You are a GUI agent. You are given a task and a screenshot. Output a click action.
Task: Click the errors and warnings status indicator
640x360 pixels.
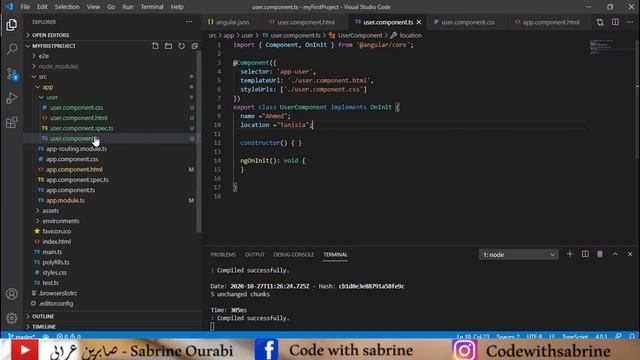pyautogui.click(x=69, y=336)
